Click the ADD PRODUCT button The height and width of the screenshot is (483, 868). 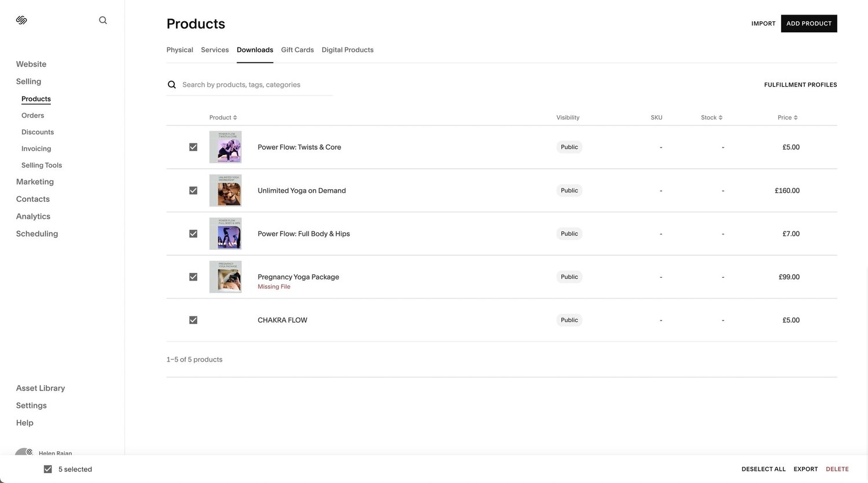click(x=808, y=23)
